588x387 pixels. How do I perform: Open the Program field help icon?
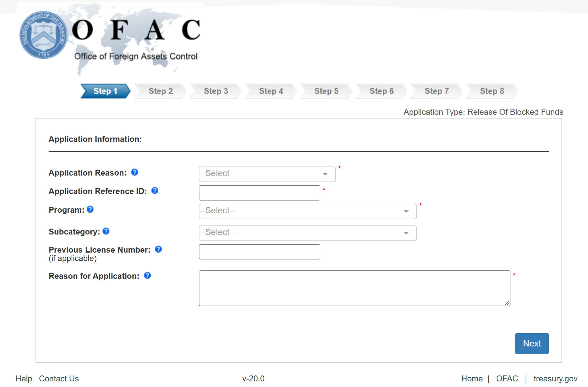coord(90,209)
